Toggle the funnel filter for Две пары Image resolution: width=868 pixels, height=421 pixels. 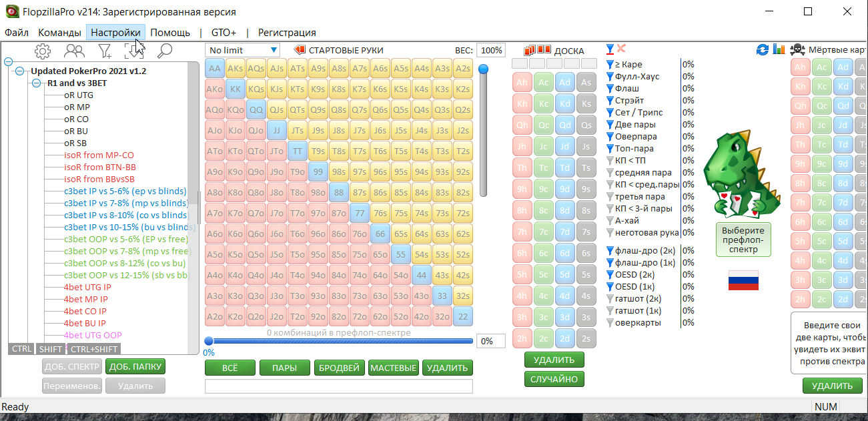(x=609, y=125)
